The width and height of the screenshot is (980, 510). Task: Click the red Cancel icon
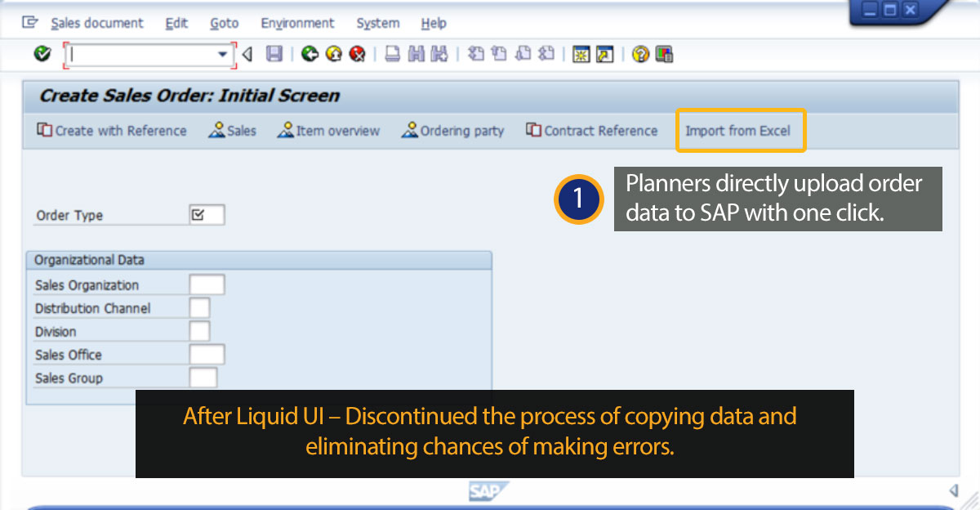(x=357, y=54)
